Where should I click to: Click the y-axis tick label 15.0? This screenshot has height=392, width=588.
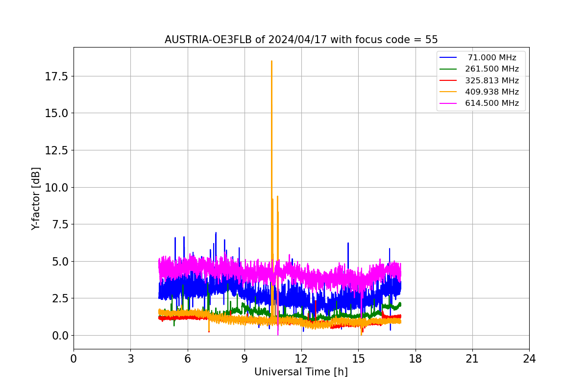57,113
